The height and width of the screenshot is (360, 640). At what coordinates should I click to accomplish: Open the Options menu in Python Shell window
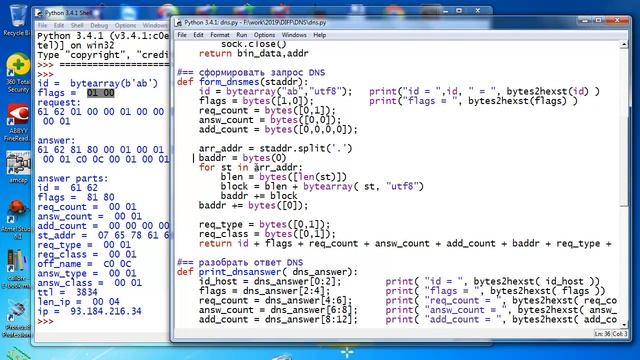pyautogui.click(x=125, y=25)
